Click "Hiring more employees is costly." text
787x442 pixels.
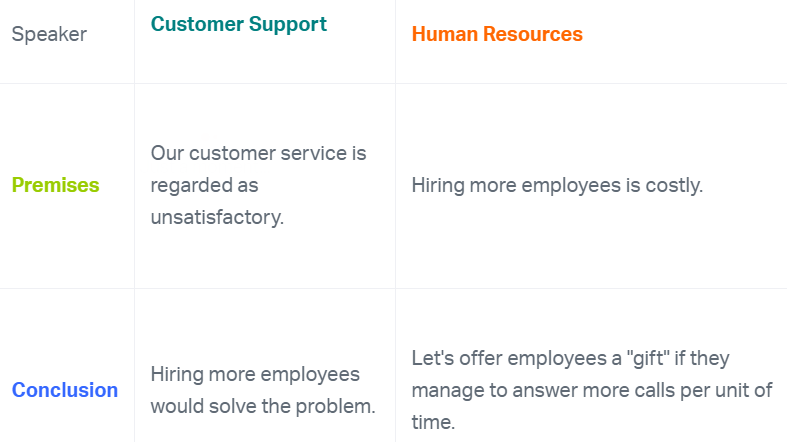(x=557, y=185)
